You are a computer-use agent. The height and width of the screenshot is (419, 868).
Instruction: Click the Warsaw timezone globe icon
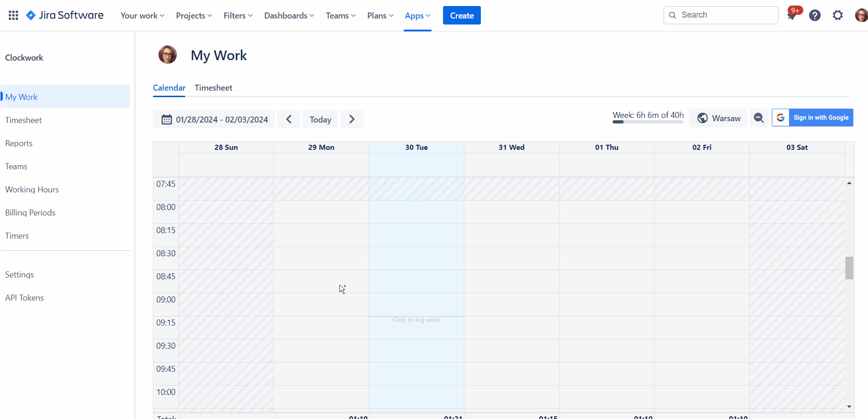pos(704,118)
